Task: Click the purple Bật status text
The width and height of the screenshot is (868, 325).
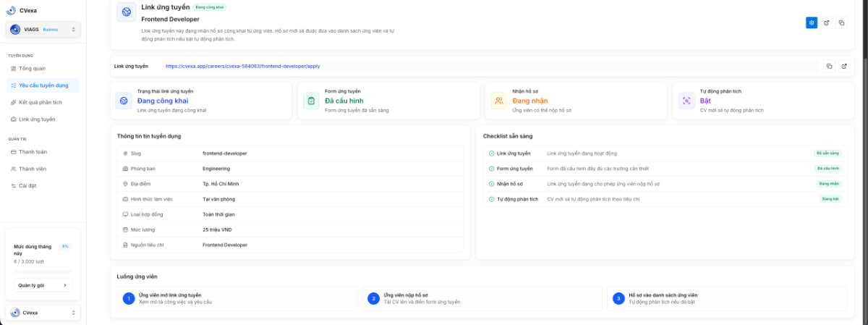Action: (x=705, y=101)
